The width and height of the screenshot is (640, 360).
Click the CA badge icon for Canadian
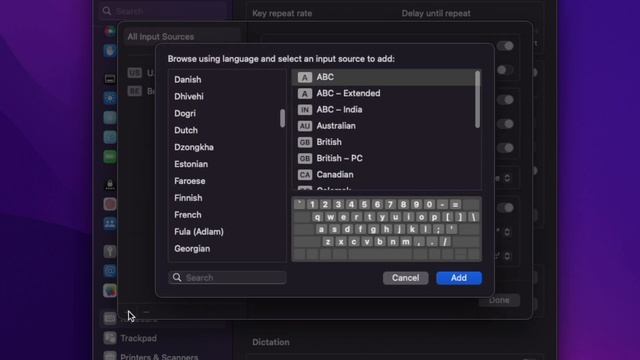tap(304, 175)
